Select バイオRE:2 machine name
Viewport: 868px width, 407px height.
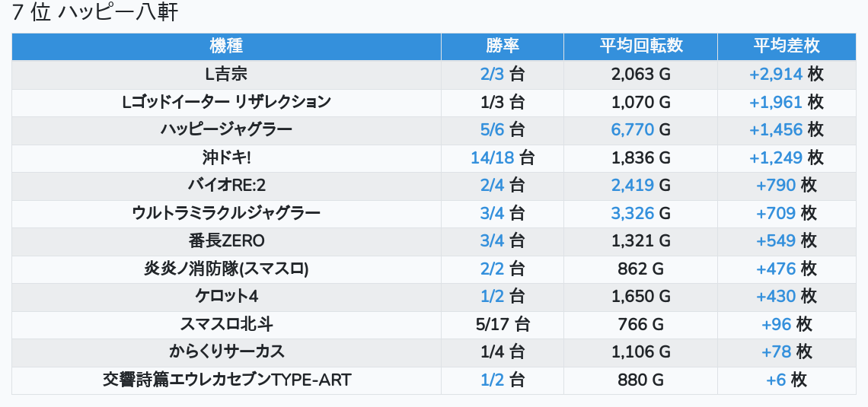click(226, 186)
